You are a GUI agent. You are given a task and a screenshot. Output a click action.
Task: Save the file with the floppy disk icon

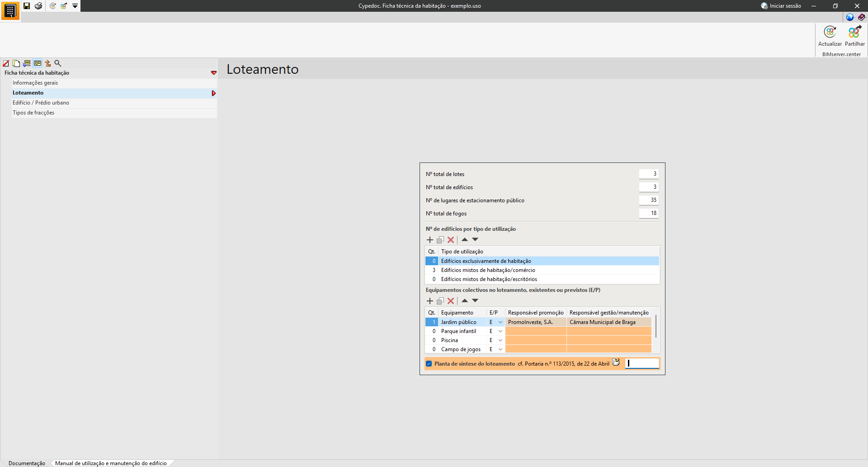(x=27, y=6)
